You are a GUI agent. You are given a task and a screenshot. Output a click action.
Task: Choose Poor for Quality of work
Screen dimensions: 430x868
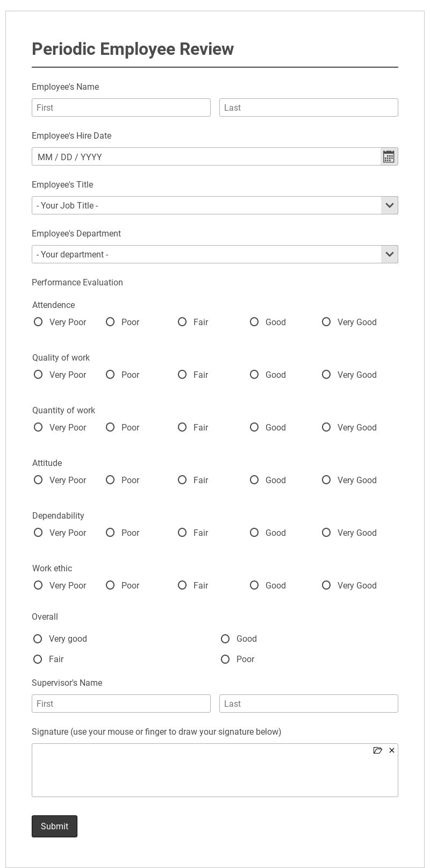click(x=110, y=375)
